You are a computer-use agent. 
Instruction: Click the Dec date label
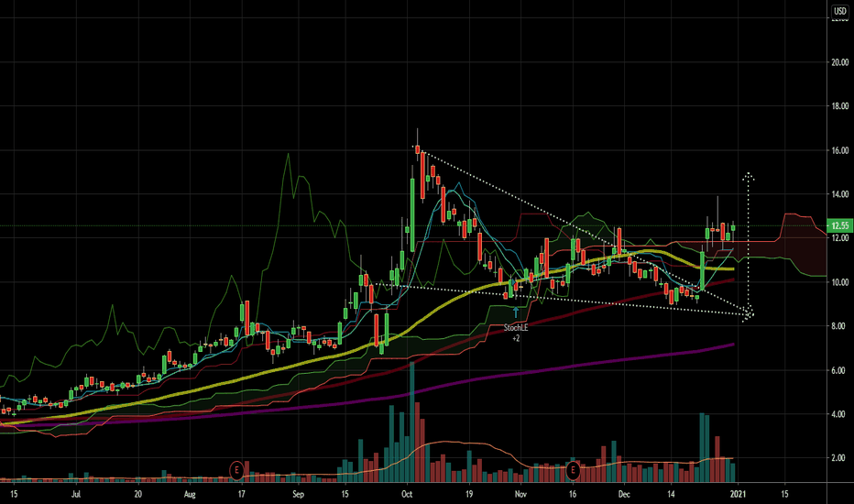[624, 494]
